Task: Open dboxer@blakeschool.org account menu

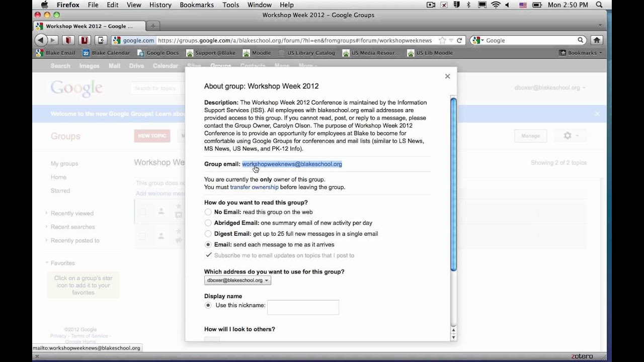Action: point(550,87)
